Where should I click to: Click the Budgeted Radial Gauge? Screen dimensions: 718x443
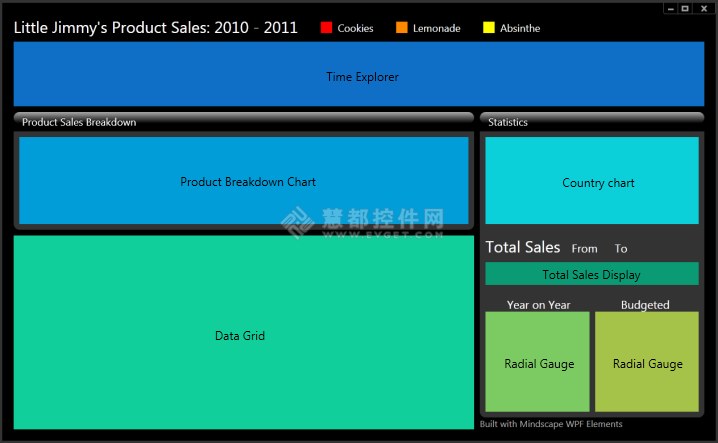[647, 362]
